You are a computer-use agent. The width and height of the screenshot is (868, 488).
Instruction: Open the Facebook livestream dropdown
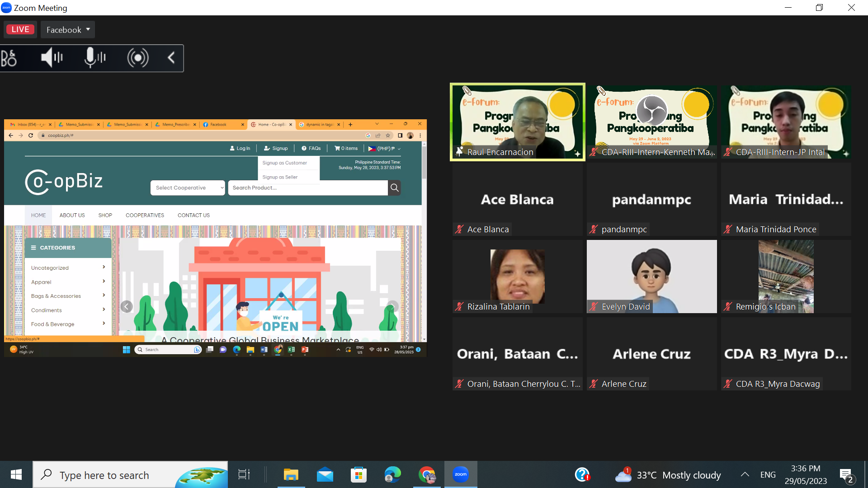[x=68, y=30]
